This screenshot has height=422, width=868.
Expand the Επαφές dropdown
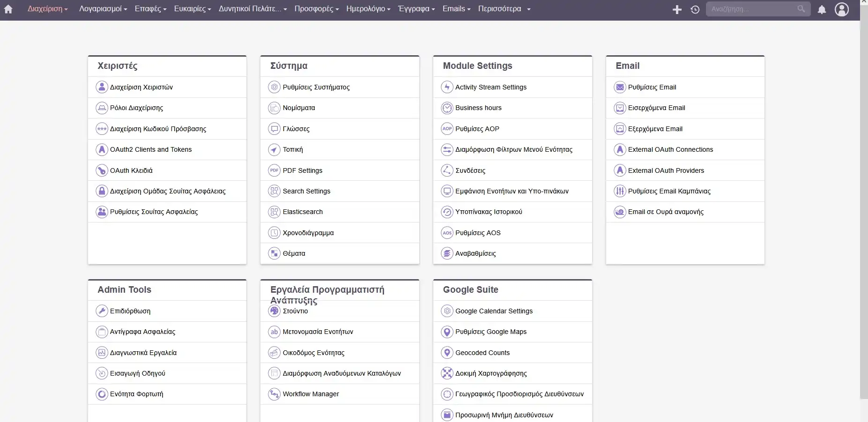click(x=150, y=9)
